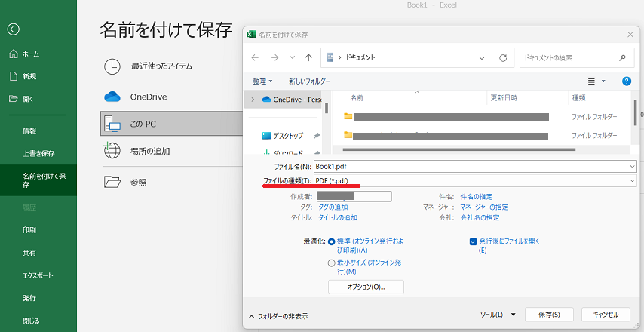This screenshot has height=332, width=644.
Task: Sort by 更新日時 column header
Action: pyautogui.click(x=504, y=98)
